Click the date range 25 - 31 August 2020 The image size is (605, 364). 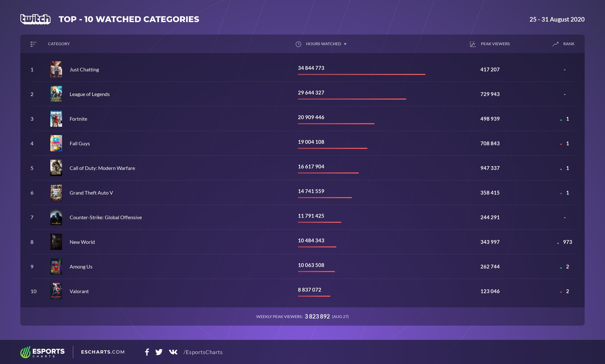(x=557, y=19)
